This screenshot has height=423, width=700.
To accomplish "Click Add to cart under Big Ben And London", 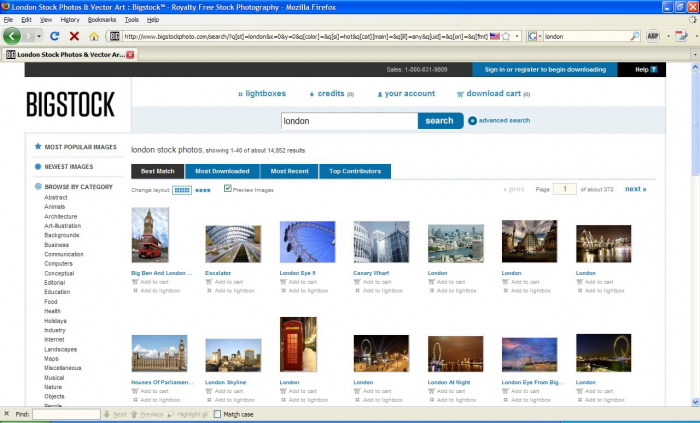I will pos(154,282).
